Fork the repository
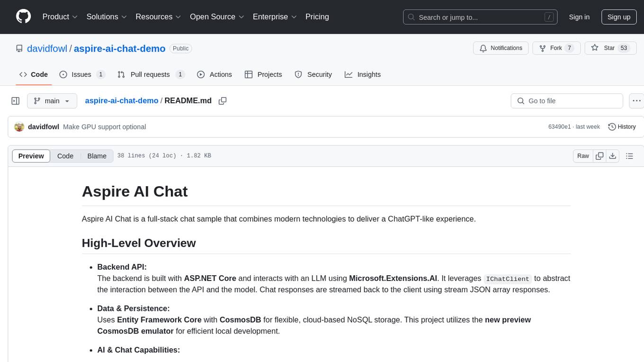 point(556,48)
